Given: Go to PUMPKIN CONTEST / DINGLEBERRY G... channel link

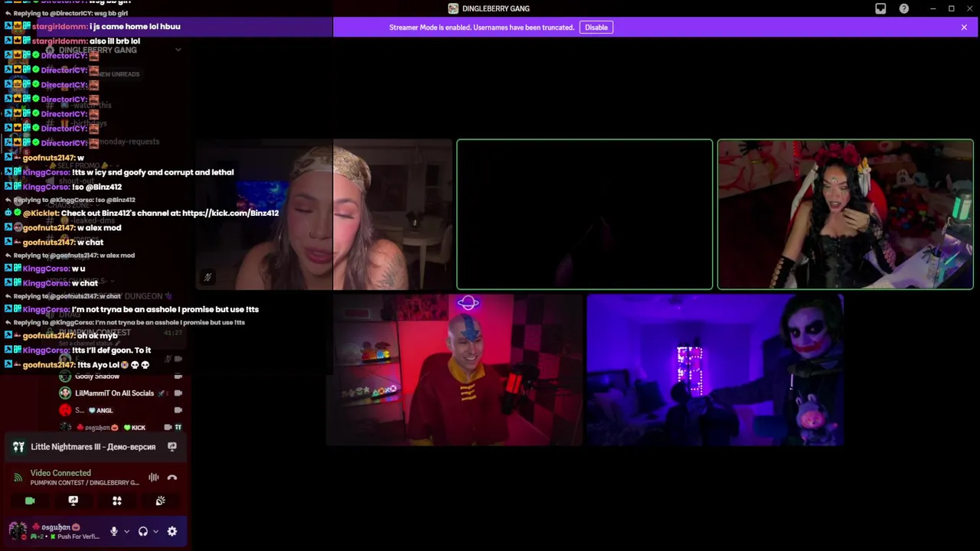Looking at the screenshot, I should click(85, 483).
